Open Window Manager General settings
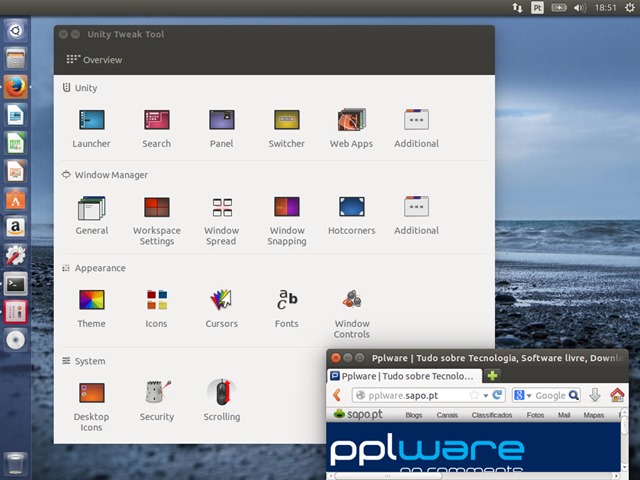 91,216
